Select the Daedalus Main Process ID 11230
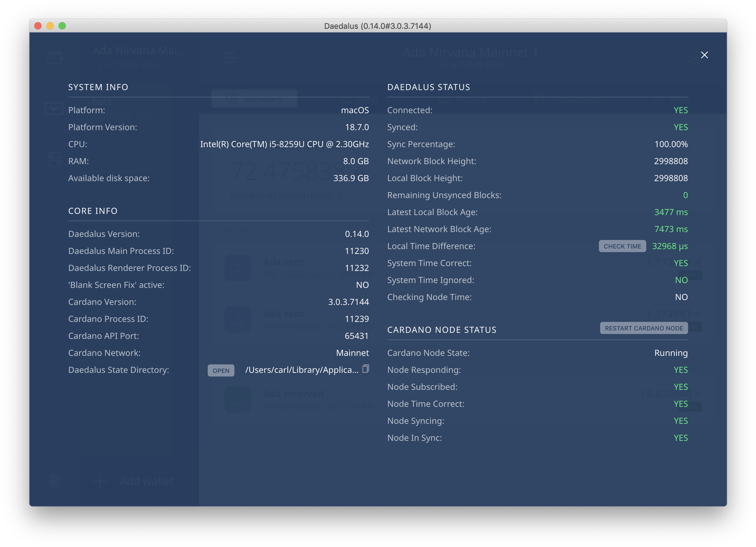The image size is (756, 547). [x=357, y=251]
